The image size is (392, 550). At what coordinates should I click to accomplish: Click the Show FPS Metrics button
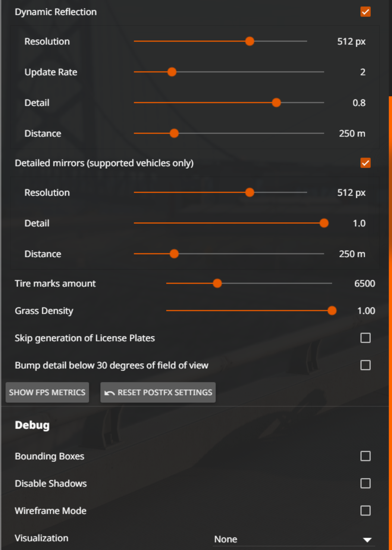(47, 392)
